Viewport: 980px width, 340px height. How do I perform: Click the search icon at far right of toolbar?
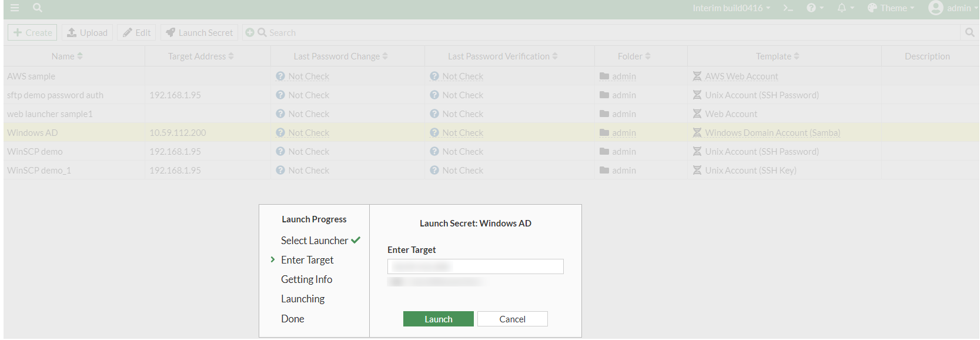click(969, 33)
